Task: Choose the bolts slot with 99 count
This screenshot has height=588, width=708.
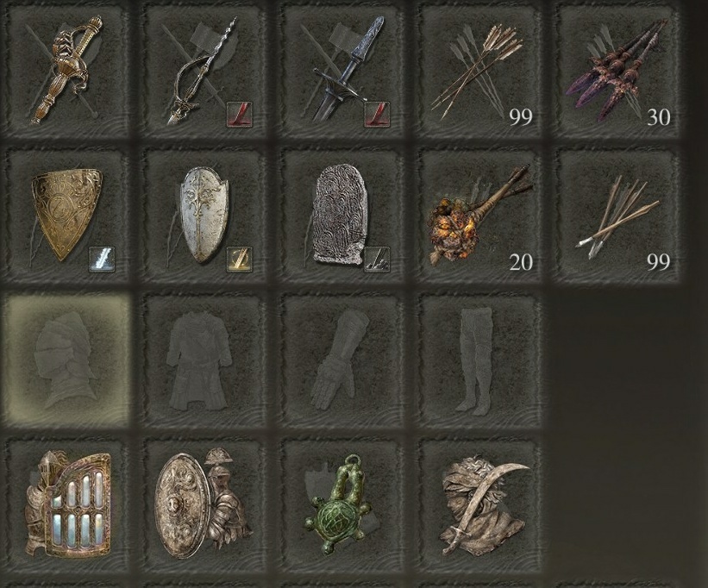Action: [617, 216]
